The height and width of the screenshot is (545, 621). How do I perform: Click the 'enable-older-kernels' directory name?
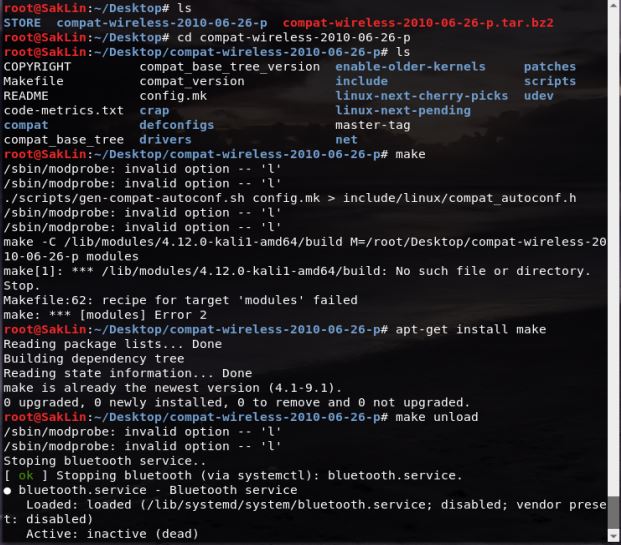(x=410, y=67)
